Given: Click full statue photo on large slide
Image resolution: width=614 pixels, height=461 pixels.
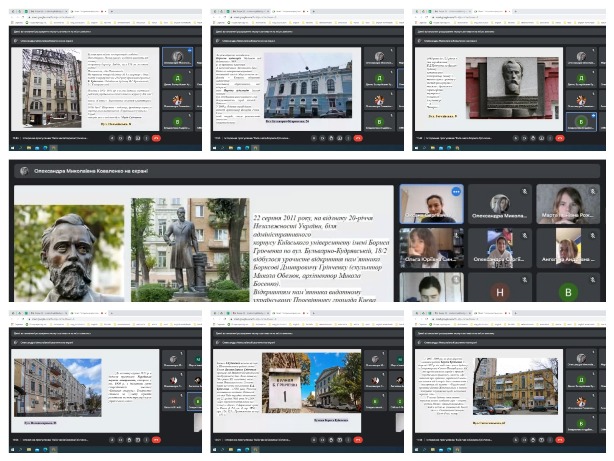Looking at the screenshot, I should [x=190, y=249].
